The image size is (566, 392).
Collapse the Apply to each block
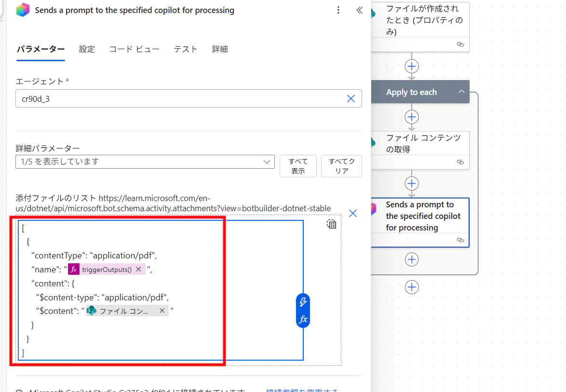coord(461,92)
